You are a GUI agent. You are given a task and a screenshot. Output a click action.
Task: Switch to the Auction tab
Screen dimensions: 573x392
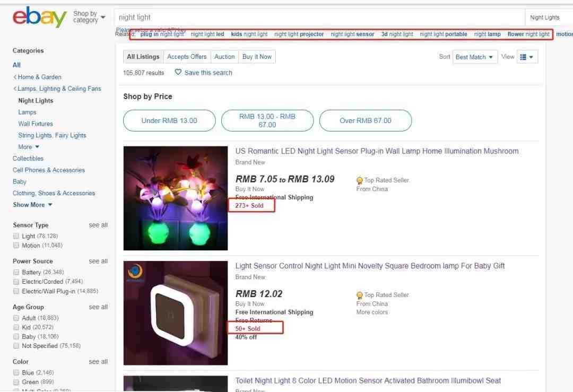[224, 57]
